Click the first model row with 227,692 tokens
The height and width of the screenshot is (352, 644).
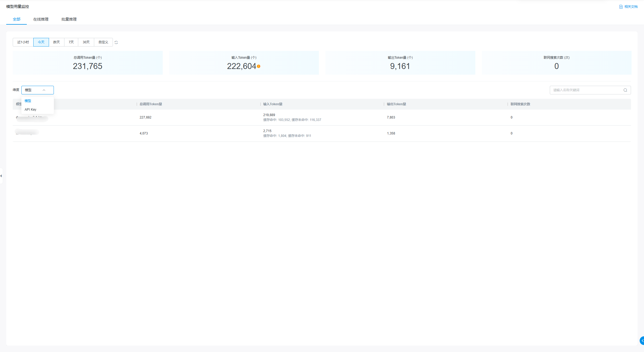point(145,117)
